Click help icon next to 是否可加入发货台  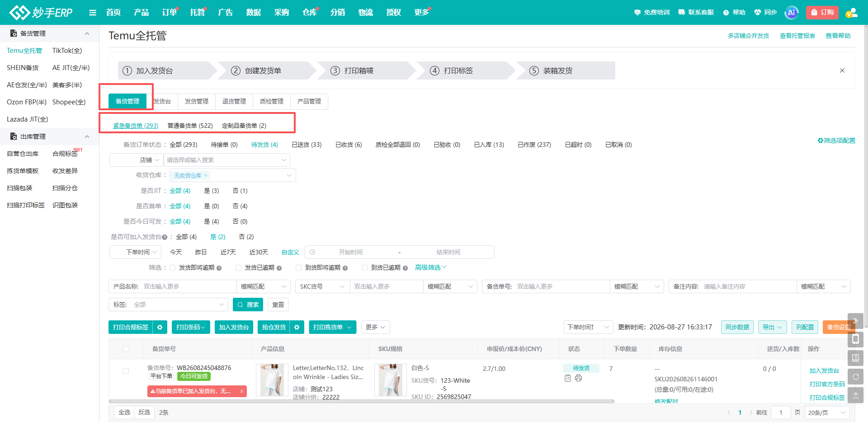(x=165, y=237)
